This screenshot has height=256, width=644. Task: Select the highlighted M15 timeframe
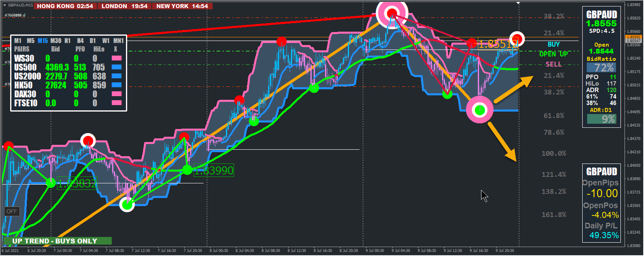(x=43, y=41)
